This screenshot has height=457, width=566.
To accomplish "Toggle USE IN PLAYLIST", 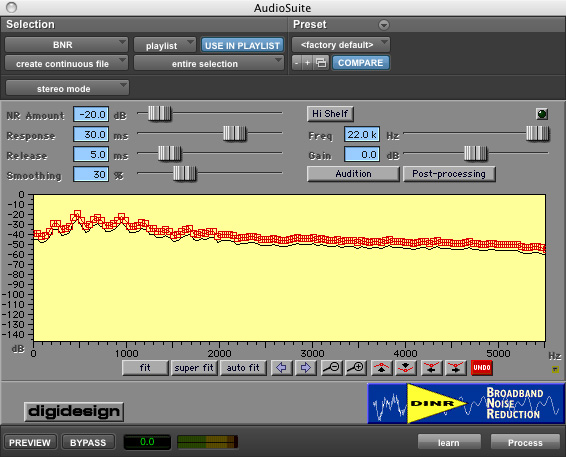I will pos(242,45).
